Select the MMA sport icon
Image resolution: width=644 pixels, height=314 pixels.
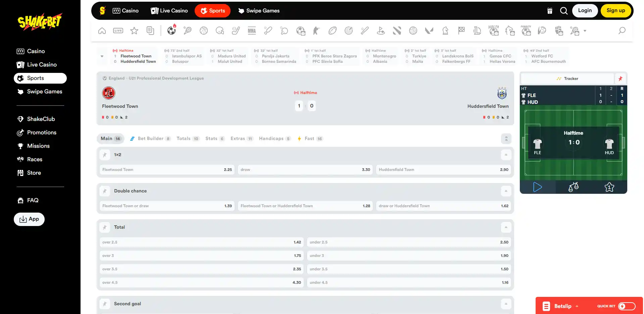(x=252, y=31)
